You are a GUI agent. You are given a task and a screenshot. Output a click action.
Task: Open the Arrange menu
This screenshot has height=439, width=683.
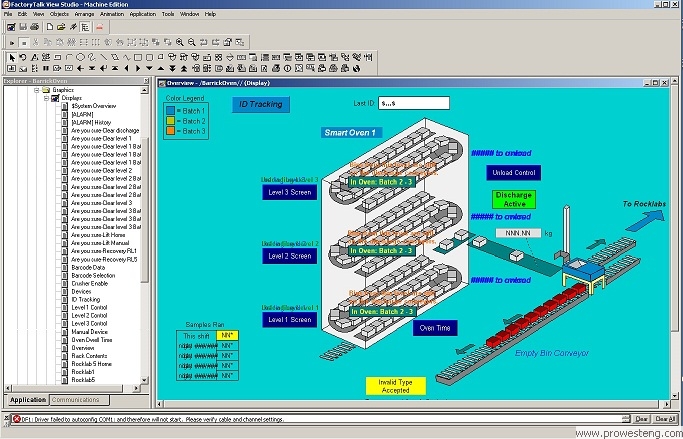click(84, 14)
